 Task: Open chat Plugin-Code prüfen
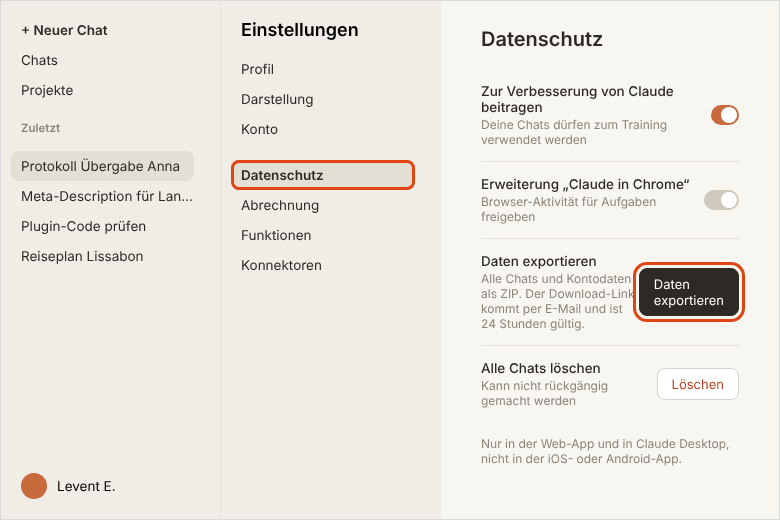point(84,226)
